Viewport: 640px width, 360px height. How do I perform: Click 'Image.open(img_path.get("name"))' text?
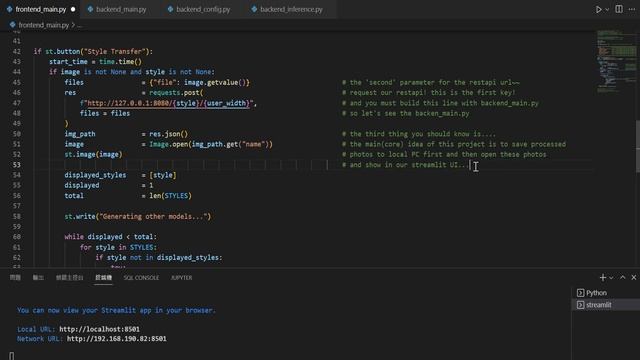tap(211, 144)
